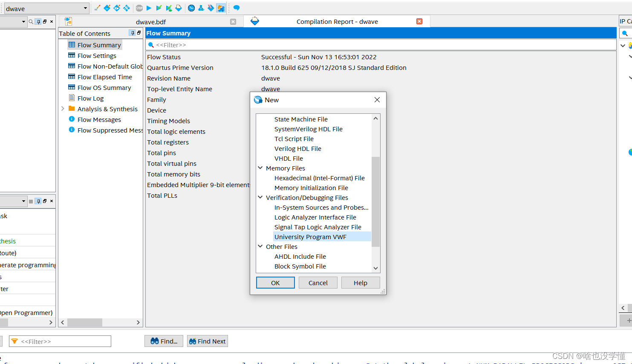632x364 pixels.
Task: Start Compilation with the blue play icon
Action: (149, 8)
